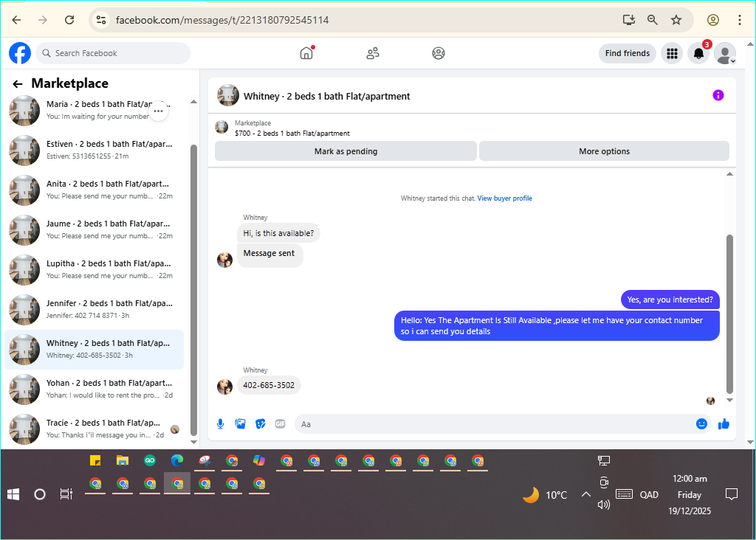Screen dimensions: 756x540
Task: Open the Chrome profile icon
Action: [713, 20]
